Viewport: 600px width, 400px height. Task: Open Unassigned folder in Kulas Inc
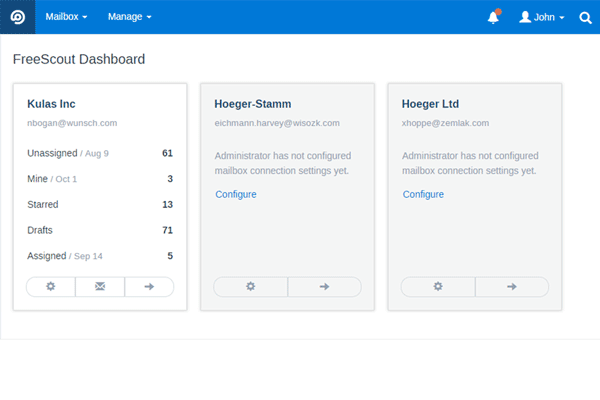pos(100,153)
